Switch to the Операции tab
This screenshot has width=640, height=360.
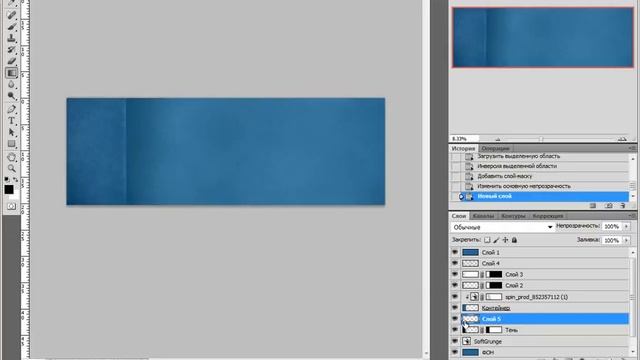(x=495, y=149)
